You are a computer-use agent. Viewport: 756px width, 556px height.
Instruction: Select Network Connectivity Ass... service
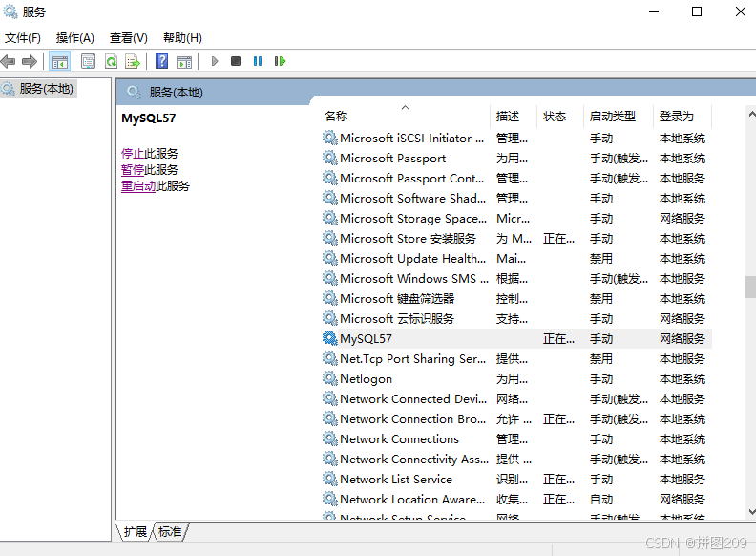515,459
